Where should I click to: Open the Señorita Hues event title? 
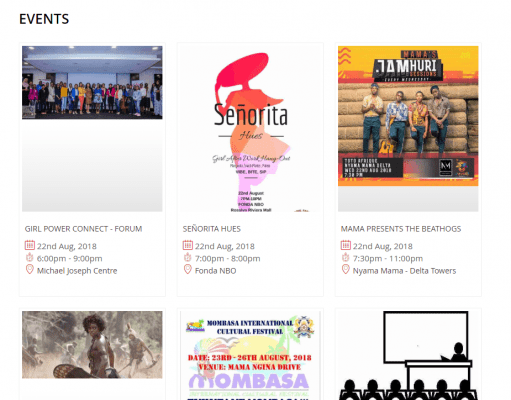[212, 229]
